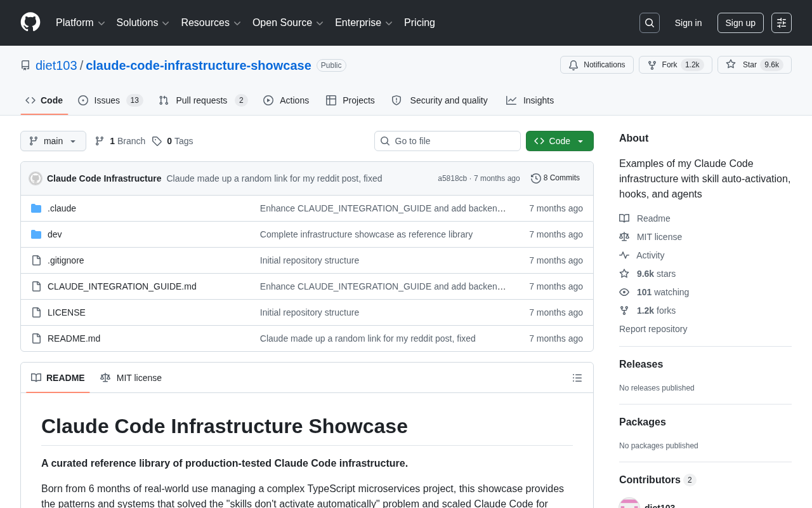This screenshot has height=508, width=812.
Task: Open the diet103 owner profile link
Action: pos(56,65)
